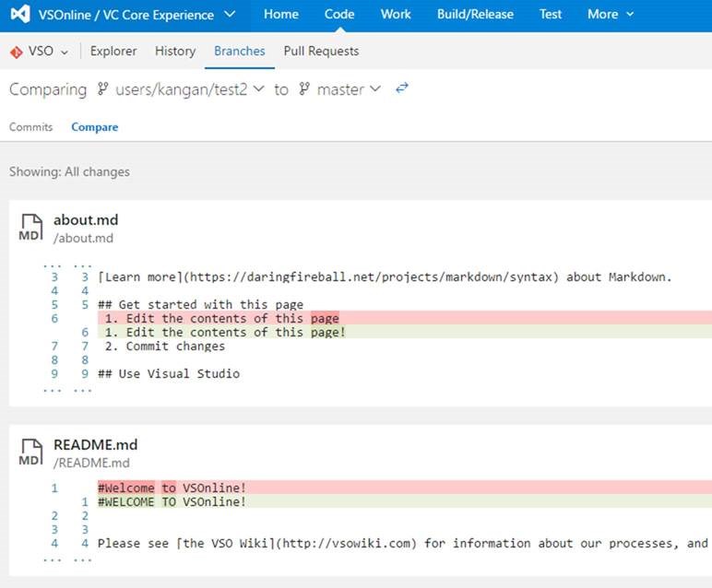Click the /README.md path text
This screenshot has height=588, width=712.
(91, 463)
